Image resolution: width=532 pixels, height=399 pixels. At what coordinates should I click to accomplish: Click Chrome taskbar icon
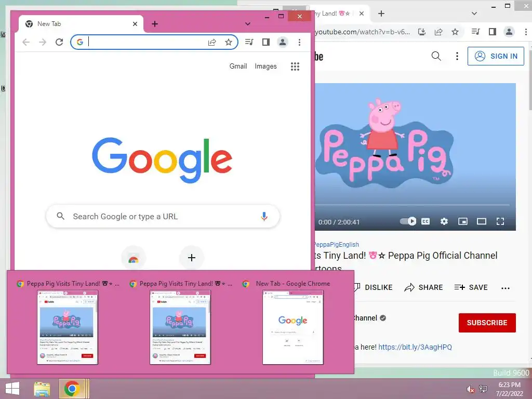pyautogui.click(x=72, y=389)
